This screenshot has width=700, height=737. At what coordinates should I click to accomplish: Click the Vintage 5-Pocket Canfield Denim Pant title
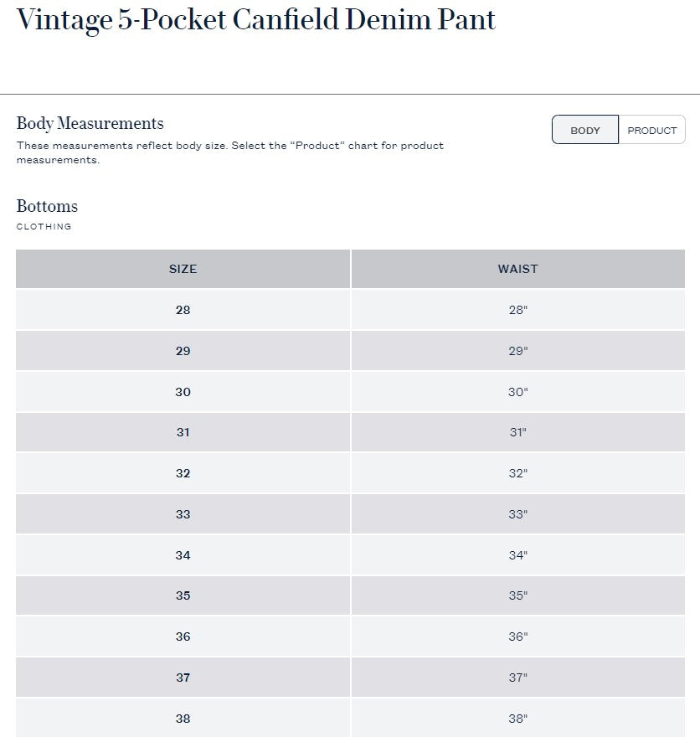tap(256, 20)
